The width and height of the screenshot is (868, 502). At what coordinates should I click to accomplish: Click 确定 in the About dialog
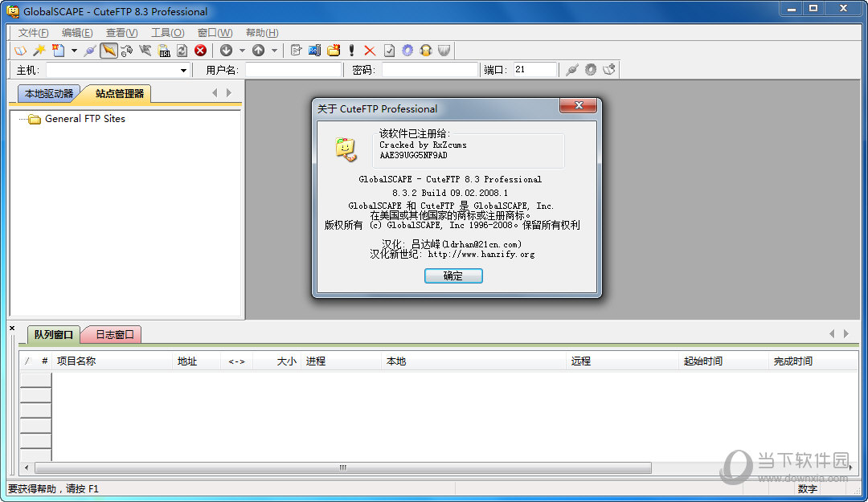(x=453, y=275)
